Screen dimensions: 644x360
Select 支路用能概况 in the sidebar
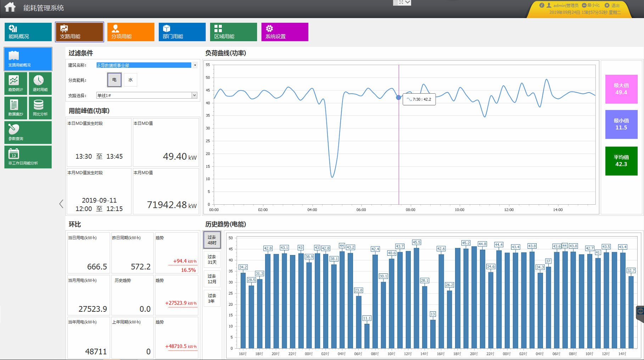click(28, 59)
